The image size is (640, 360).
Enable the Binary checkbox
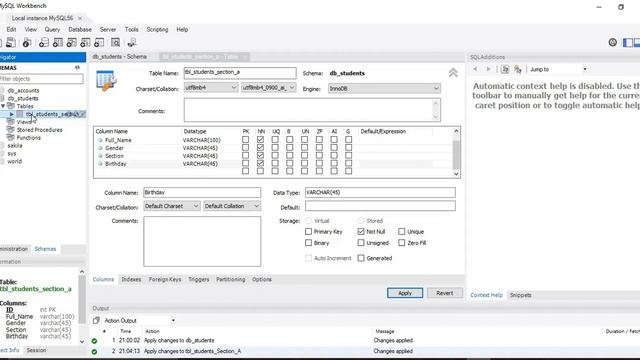[309, 243]
